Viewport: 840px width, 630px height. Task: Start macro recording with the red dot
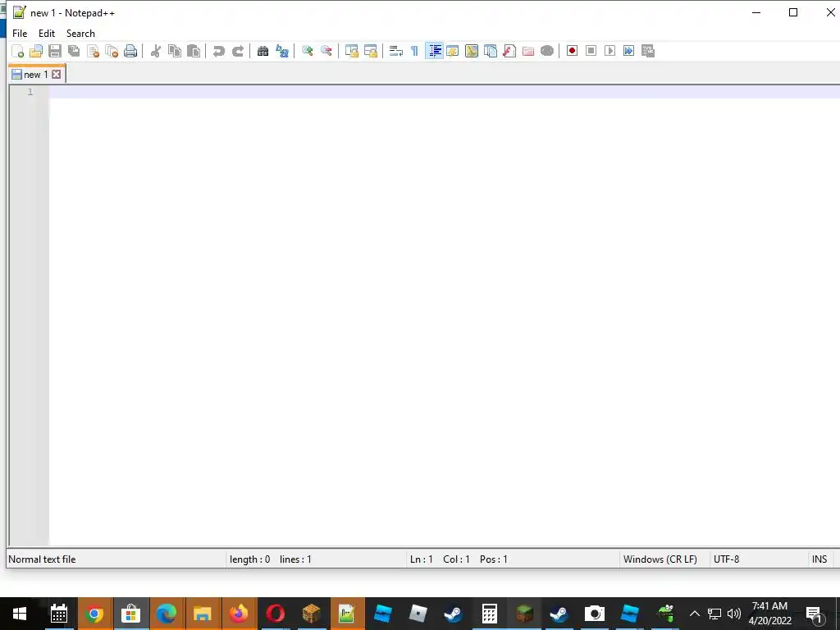(x=572, y=51)
